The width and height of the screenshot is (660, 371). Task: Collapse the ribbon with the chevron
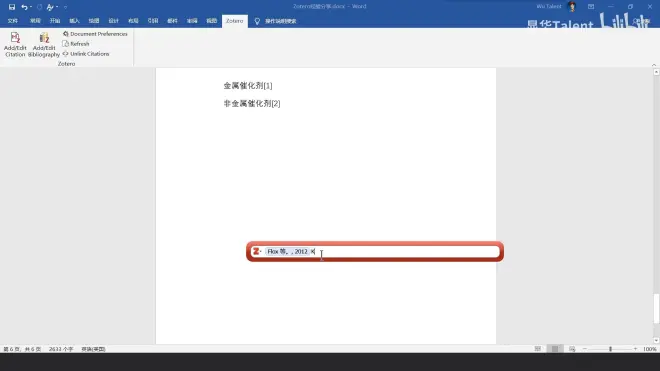654,65
